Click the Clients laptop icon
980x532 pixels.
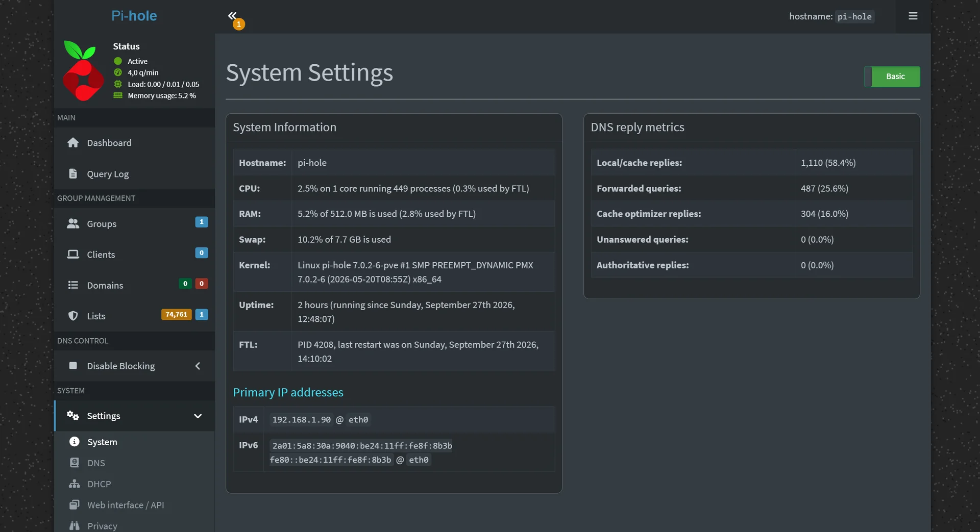point(73,255)
